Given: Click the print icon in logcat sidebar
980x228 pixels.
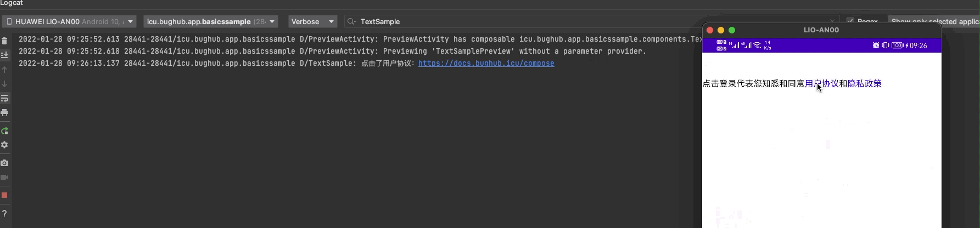Looking at the screenshot, I should [x=4, y=113].
